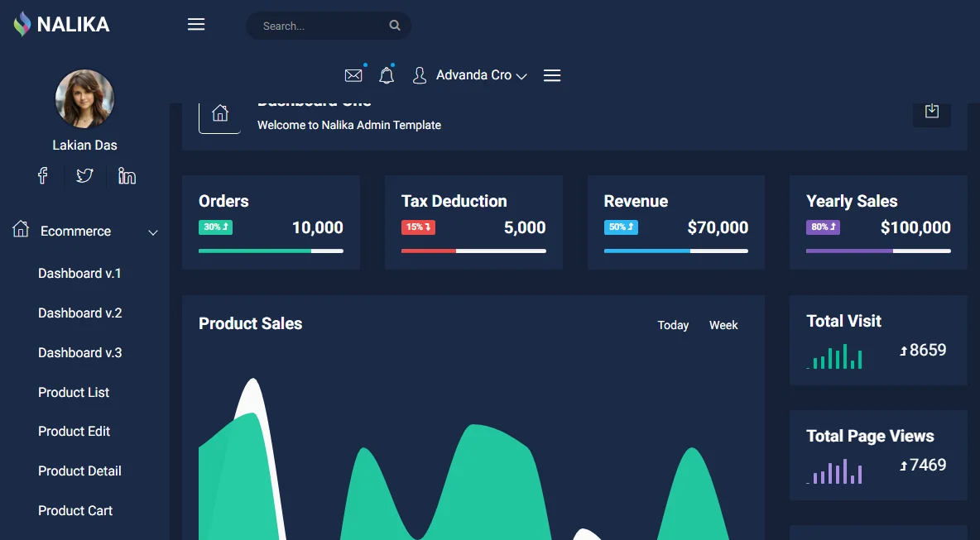
Task: Collapse the Ecommerce menu chevron
Action: [152, 232]
